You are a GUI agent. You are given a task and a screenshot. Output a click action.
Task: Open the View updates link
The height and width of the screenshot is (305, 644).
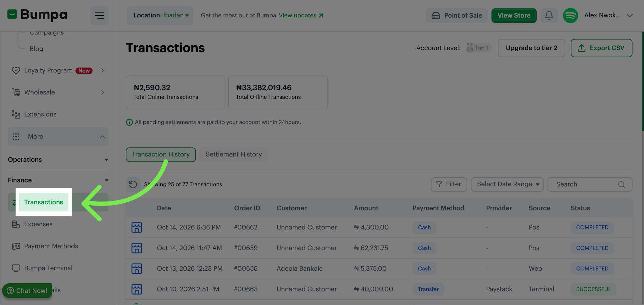(297, 15)
